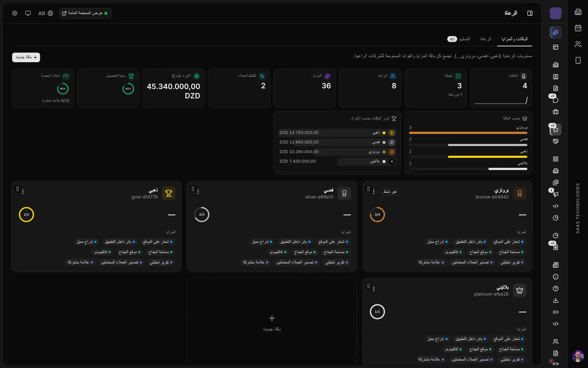This screenshot has height=368, width=588.
Task: Click the link chain icon in sidebar
Action: (x=555, y=312)
